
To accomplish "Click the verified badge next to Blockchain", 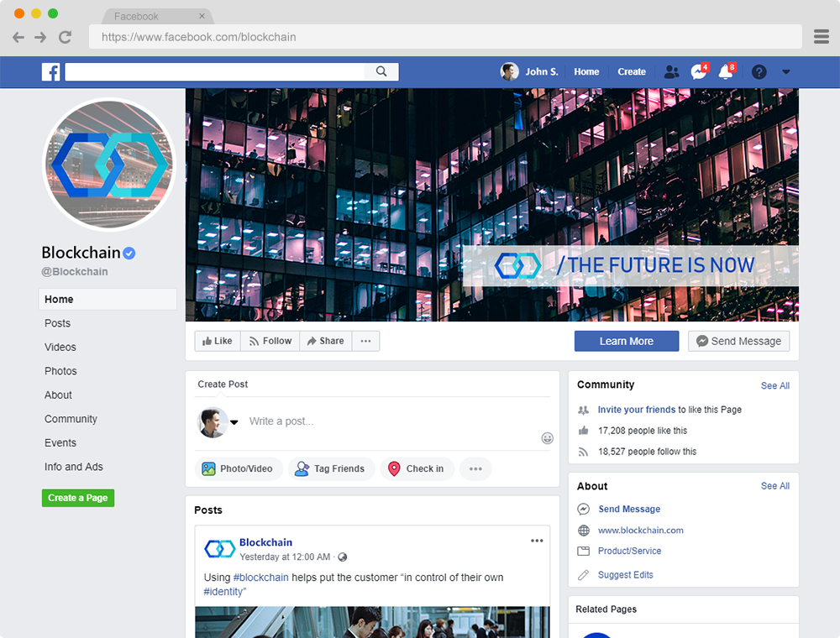I will 129,254.
